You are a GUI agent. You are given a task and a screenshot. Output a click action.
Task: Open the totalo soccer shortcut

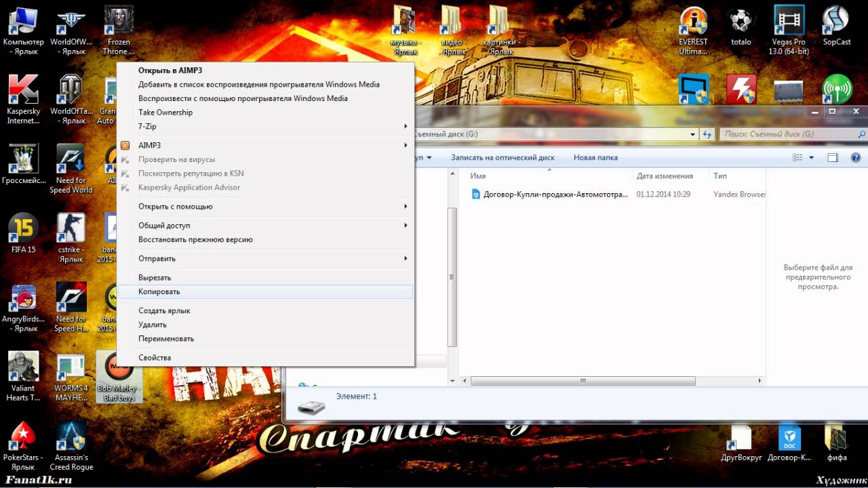pos(741,27)
